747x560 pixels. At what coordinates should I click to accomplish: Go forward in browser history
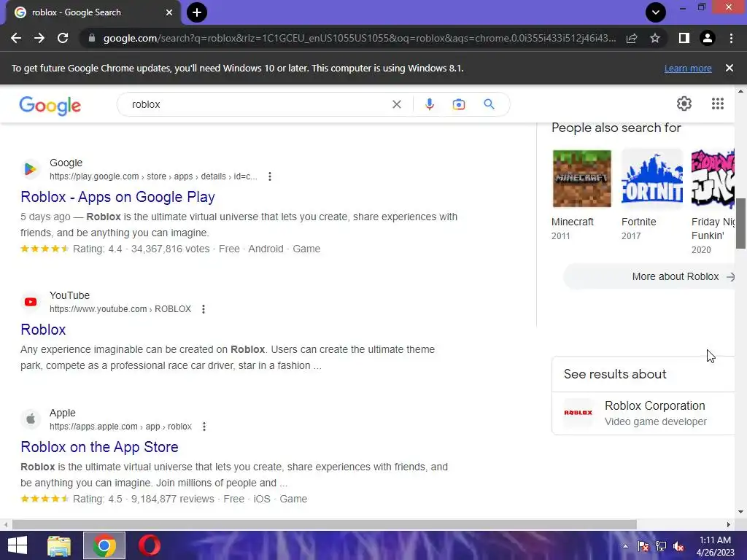pos(39,38)
